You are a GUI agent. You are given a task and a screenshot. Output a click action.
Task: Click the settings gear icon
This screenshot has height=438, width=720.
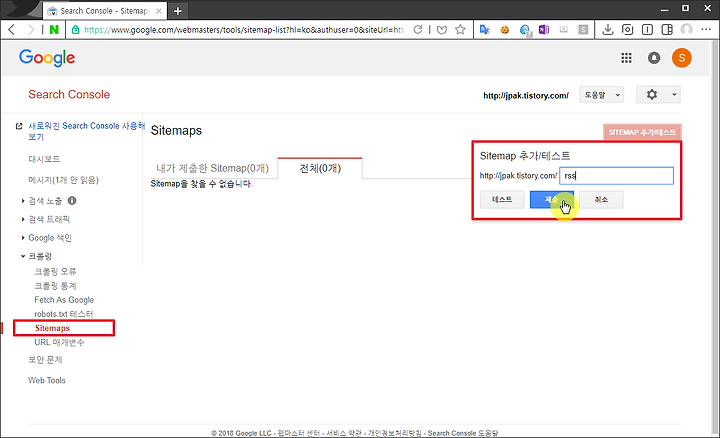pyautogui.click(x=652, y=95)
